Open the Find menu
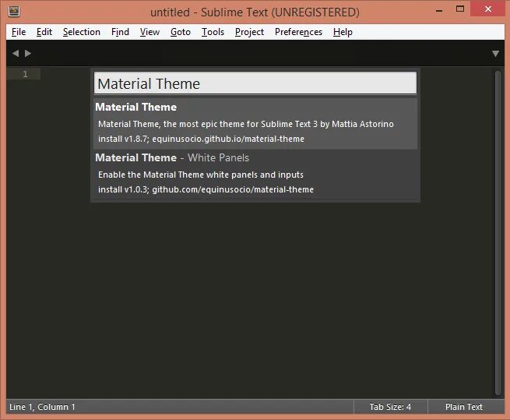Screen dimensions: 510x420 [120, 32]
